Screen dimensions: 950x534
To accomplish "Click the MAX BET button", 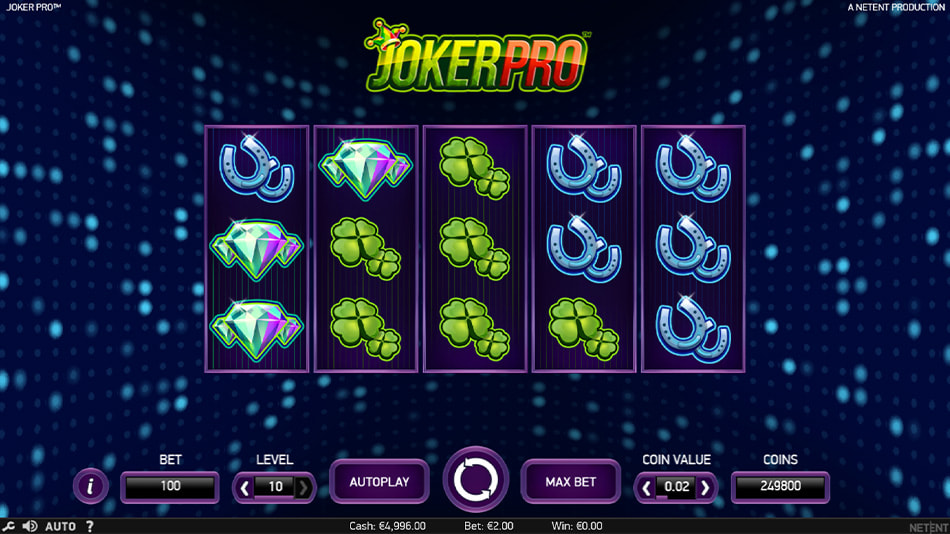I will click(571, 482).
